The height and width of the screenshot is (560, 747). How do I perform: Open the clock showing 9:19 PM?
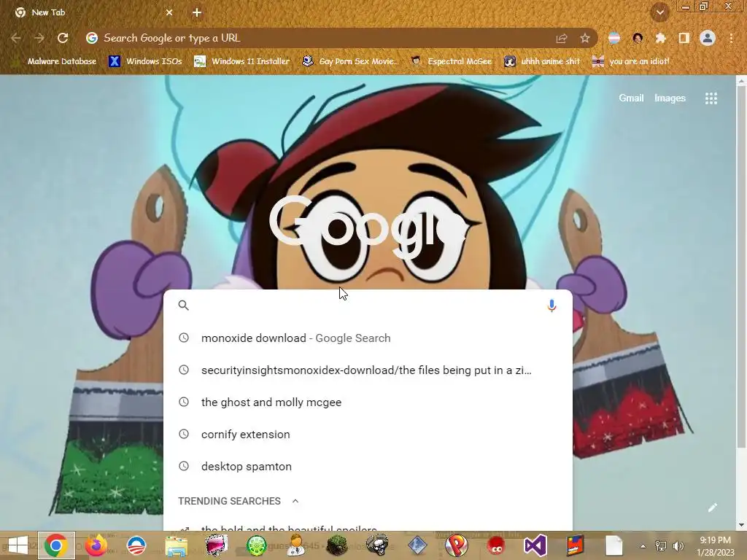tap(715, 546)
